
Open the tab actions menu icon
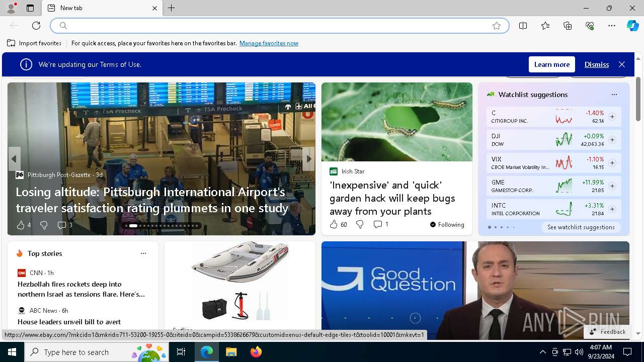point(30,8)
